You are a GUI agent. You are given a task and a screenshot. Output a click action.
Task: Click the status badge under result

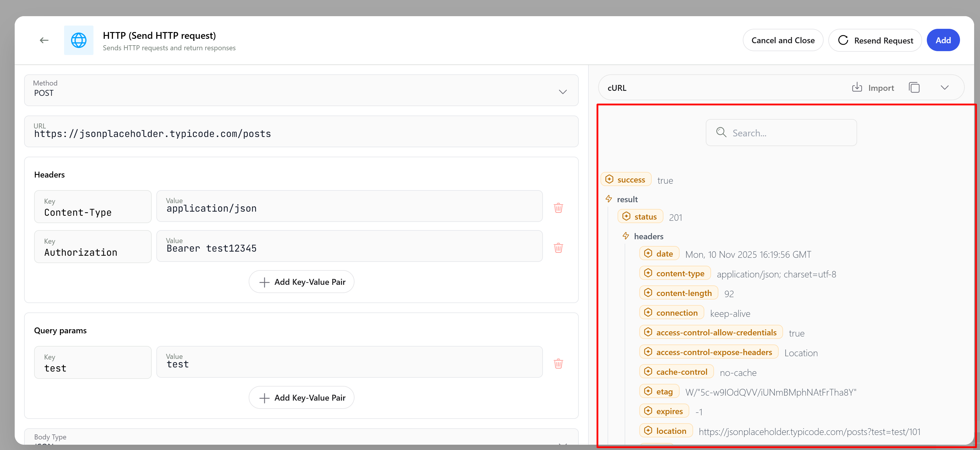pos(640,216)
